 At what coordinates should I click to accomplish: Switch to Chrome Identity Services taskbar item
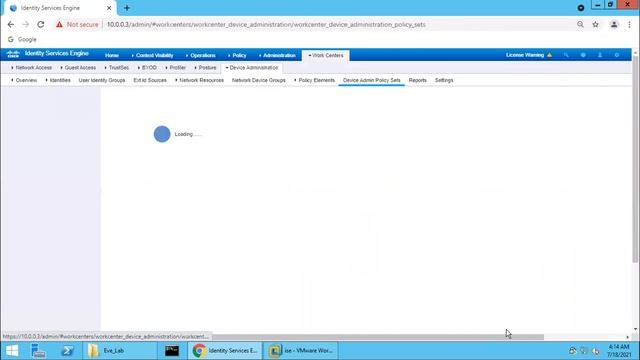(x=225, y=351)
